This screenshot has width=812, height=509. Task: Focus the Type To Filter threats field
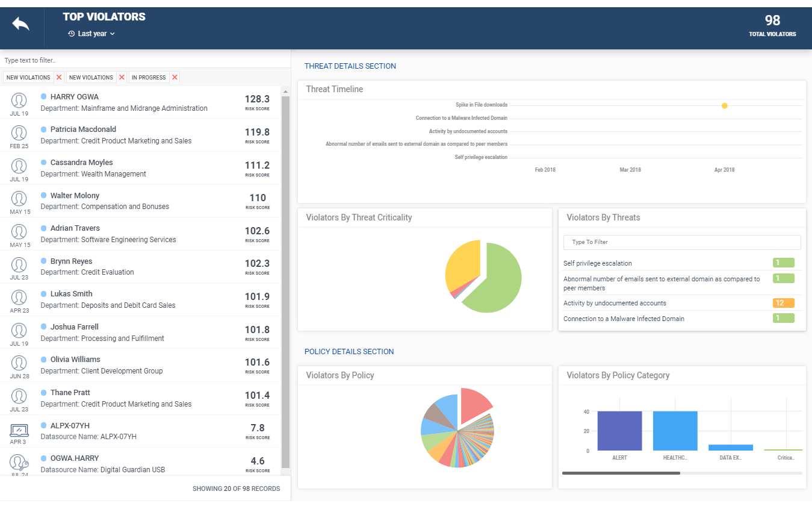pos(682,242)
